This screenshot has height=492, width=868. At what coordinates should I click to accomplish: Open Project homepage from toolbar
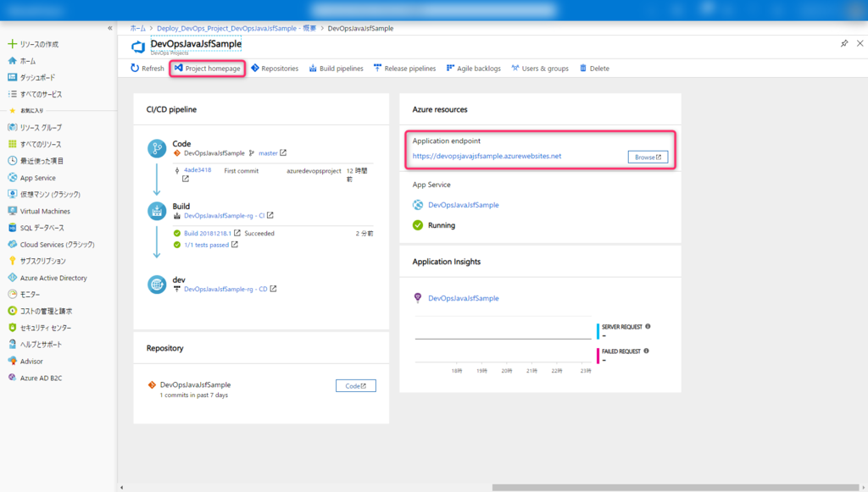pos(208,68)
